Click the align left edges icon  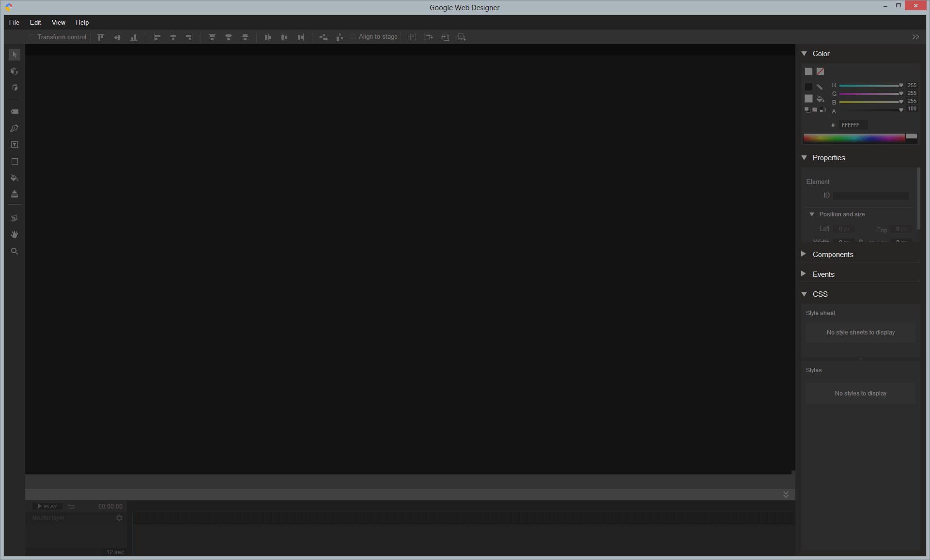(157, 37)
